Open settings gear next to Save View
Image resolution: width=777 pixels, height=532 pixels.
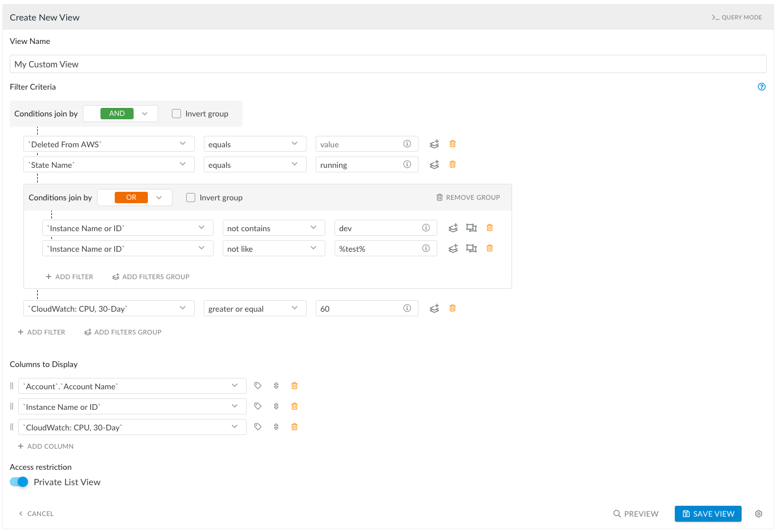[759, 514]
